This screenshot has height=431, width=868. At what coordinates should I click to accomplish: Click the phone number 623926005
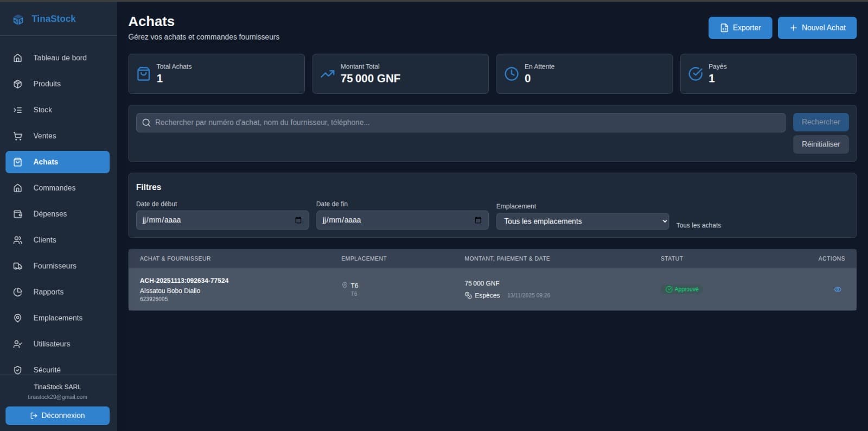click(x=154, y=299)
